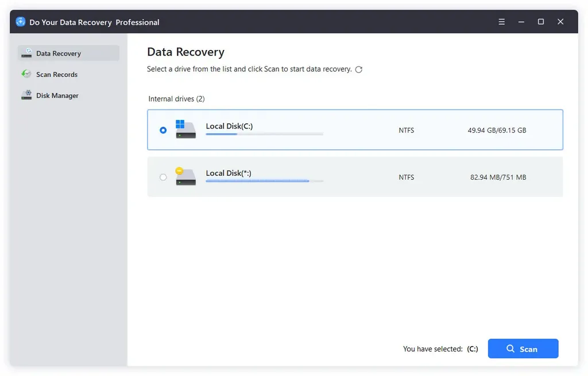This screenshot has width=588, height=376.
Task: Minimize the Data Recovery window
Action: [521, 22]
